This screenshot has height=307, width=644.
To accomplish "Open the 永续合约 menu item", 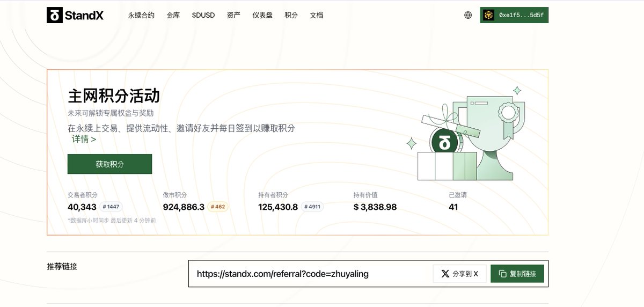I will (141, 15).
